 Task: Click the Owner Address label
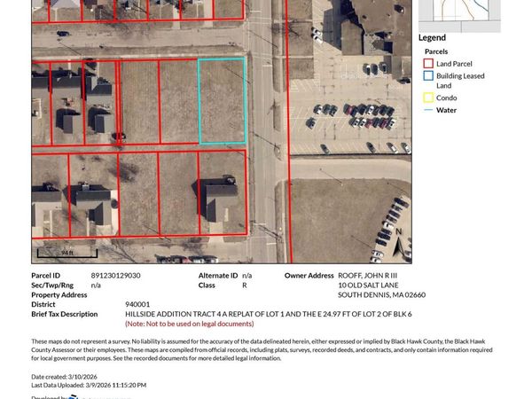[309, 276]
